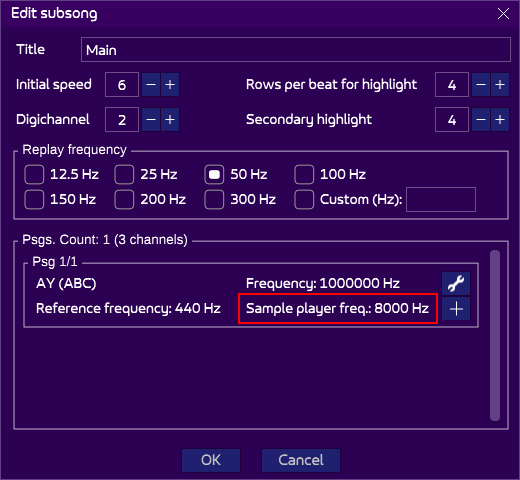
Task: Click the Psgs list vertical scrollbar
Action: [495, 335]
